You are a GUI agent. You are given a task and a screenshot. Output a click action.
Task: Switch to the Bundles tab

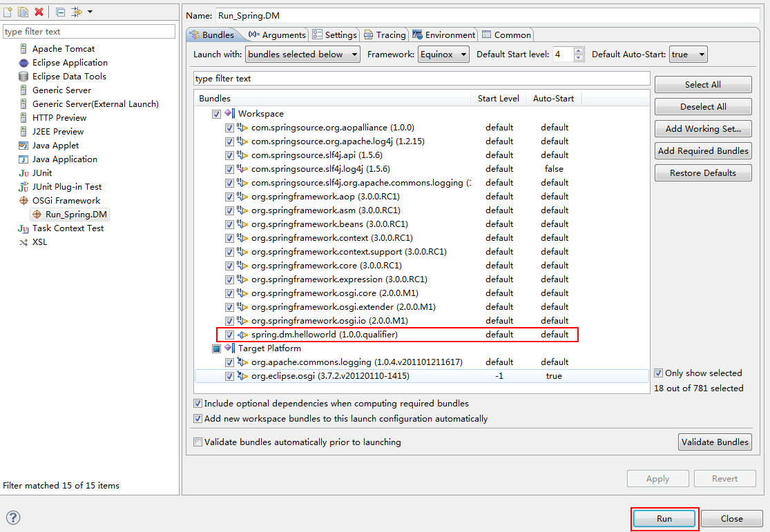coord(213,35)
